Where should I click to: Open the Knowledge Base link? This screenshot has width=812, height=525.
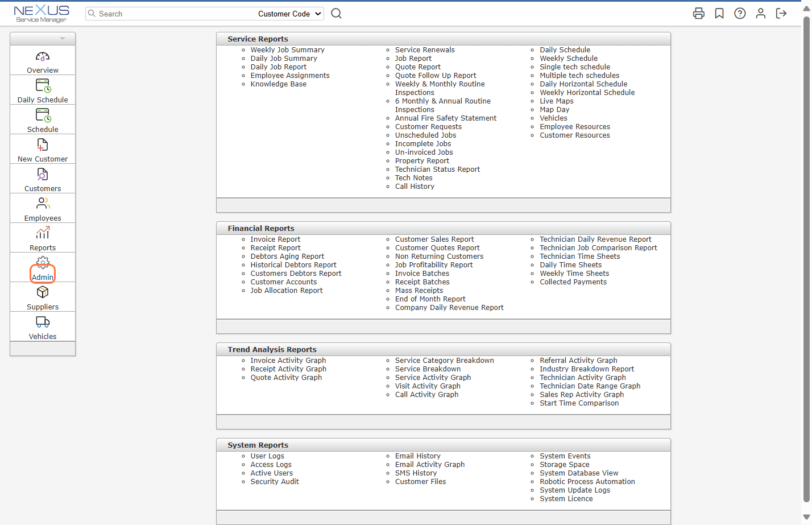[x=279, y=84]
